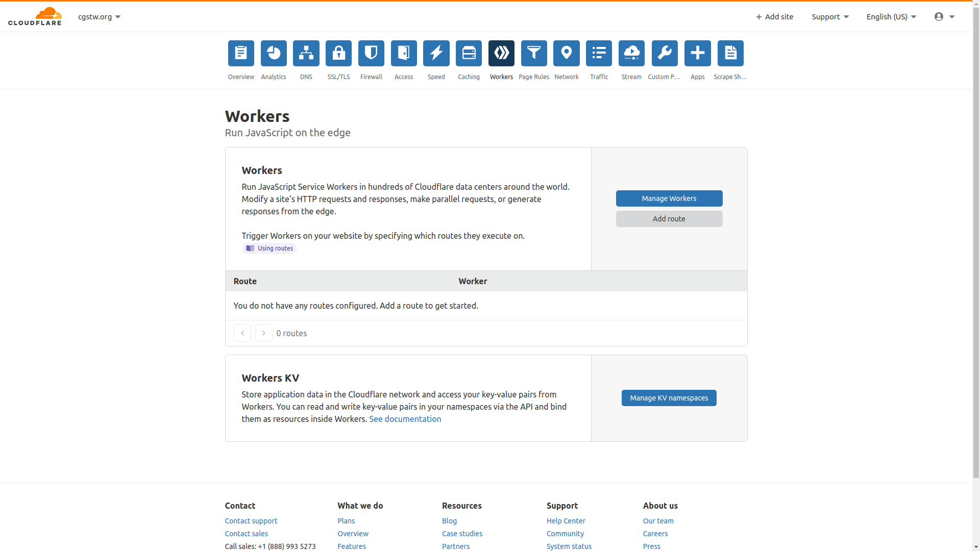Open the Speed lightning bolt icon

(x=436, y=54)
